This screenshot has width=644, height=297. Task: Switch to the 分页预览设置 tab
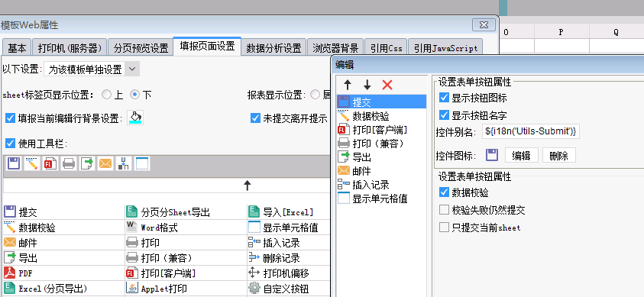tap(141, 48)
